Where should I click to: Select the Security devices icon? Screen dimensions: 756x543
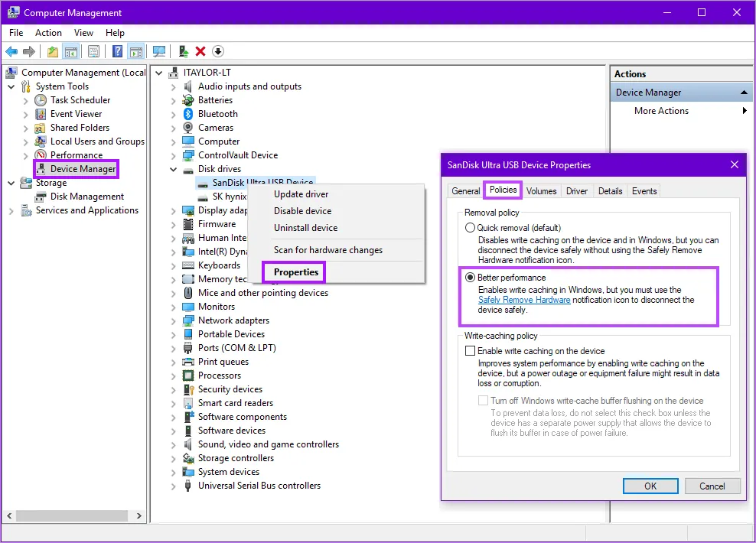(188, 389)
